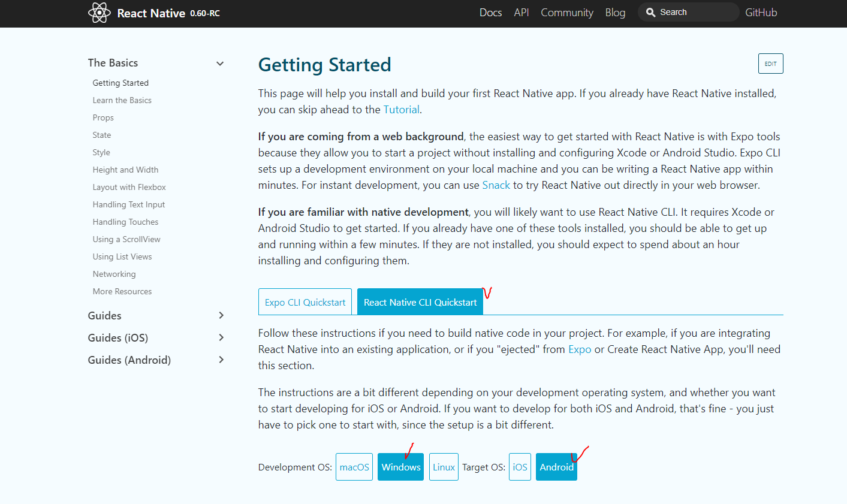Image resolution: width=847 pixels, height=504 pixels.
Task: Click the search magnifier icon
Action: point(650,13)
